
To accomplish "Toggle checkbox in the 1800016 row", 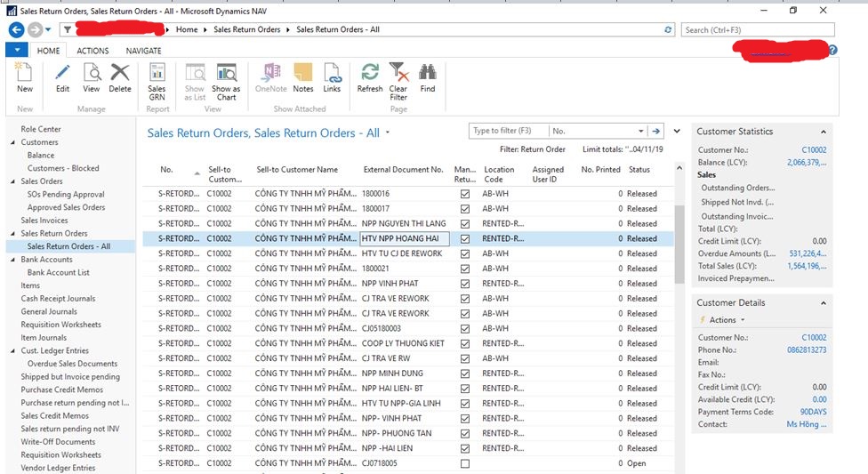I will 465,194.
